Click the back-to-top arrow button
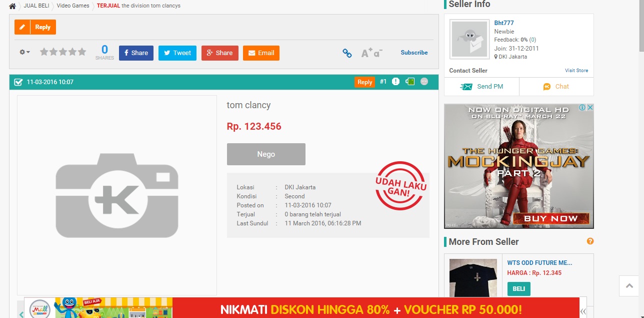644x318 pixels. click(x=629, y=286)
